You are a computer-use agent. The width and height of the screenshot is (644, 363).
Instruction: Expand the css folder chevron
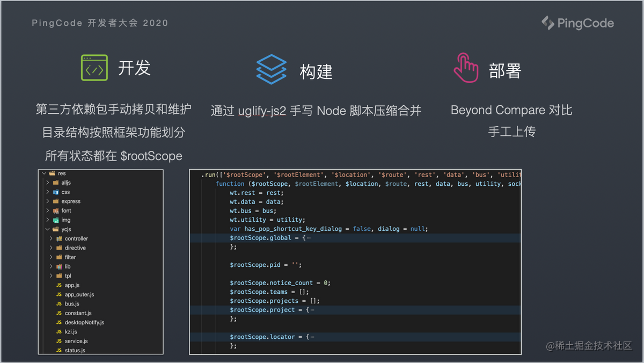click(x=48, y=192)
